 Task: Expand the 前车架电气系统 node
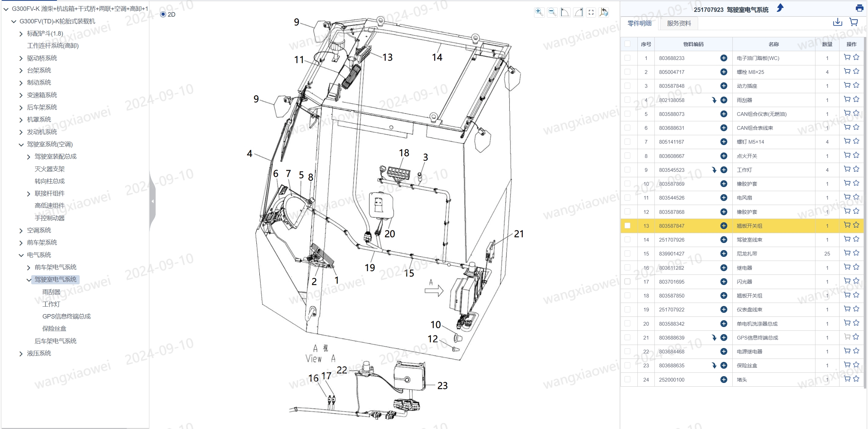tap(28, 268)
